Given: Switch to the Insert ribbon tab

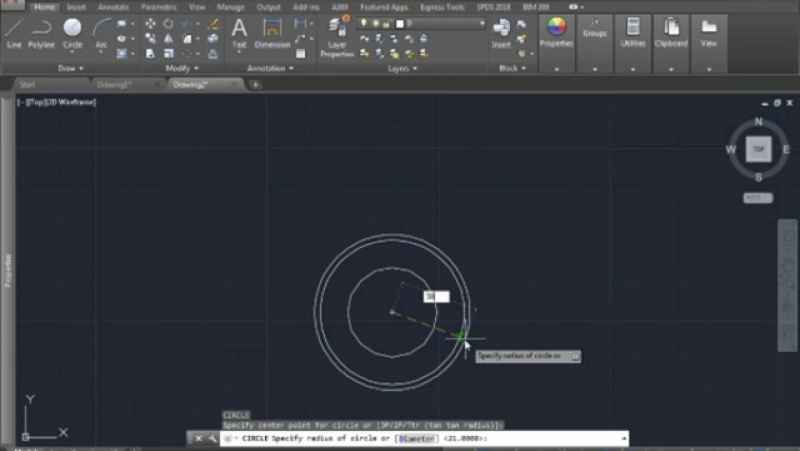Looking at the screenshot, I should coord(76,6).
